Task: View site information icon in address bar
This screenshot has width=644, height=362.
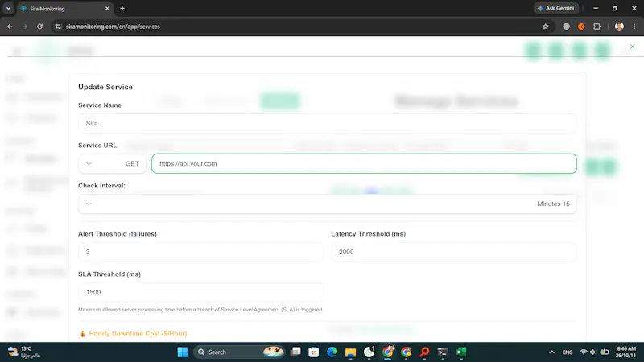Action: [58, 27]
